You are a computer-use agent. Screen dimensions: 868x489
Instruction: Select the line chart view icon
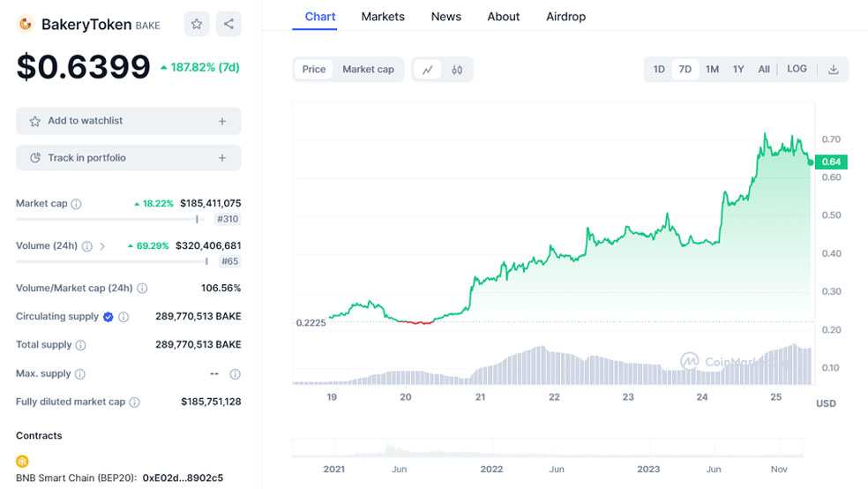tap(427, 70)
